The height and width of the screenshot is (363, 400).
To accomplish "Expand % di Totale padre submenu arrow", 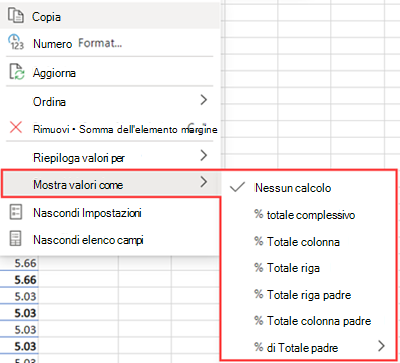I will [x=381, y=346].
